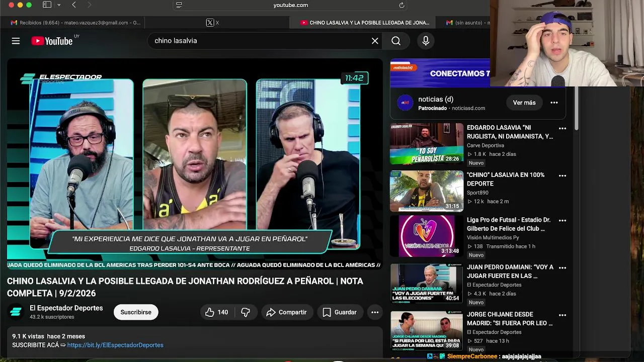Click the "9.1 K vistas hace 2 meses" text

49,336
